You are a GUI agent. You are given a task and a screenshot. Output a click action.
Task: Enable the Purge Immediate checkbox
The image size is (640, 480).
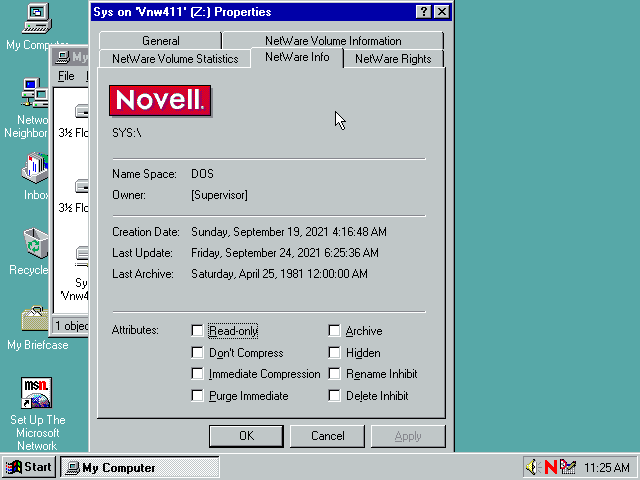tap(197, 396)
